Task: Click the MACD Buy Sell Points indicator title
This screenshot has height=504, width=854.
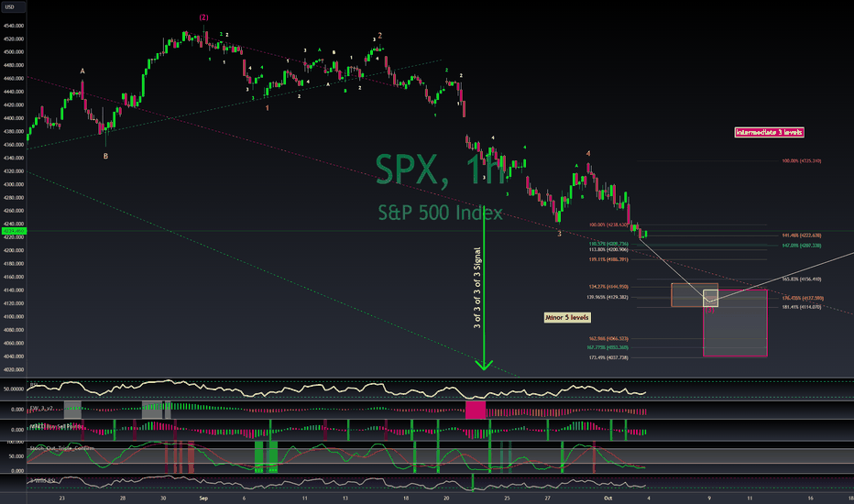Action: pos(56,425)
